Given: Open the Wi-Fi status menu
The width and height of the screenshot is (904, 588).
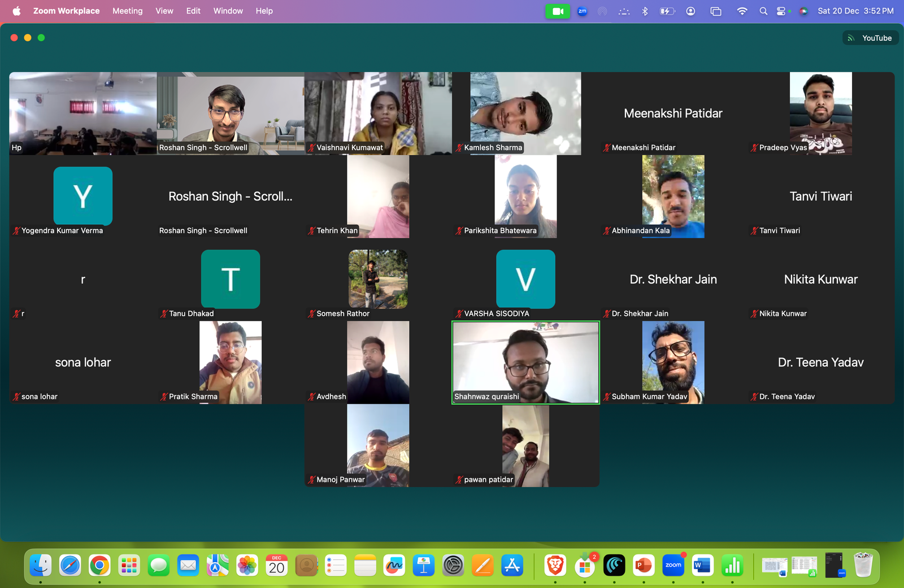Looking at the screenshot, I should tap(742, 11).
